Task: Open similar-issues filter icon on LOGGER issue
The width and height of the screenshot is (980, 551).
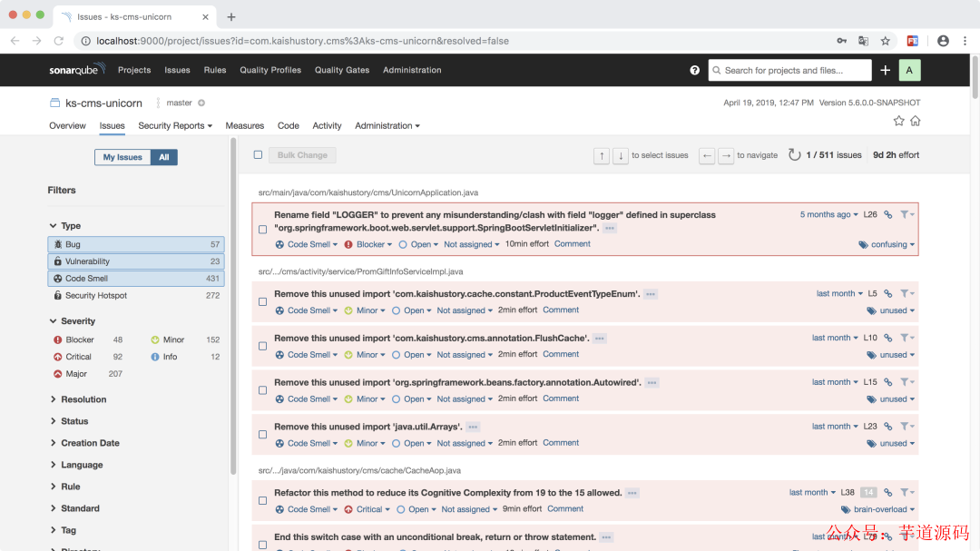Action: (x=906, y=214)
